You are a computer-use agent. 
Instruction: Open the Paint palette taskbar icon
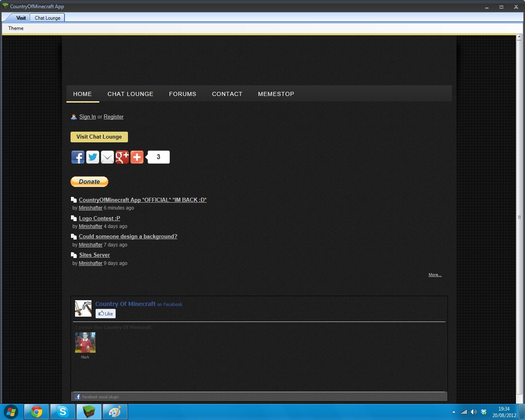(x=115, y=412)
